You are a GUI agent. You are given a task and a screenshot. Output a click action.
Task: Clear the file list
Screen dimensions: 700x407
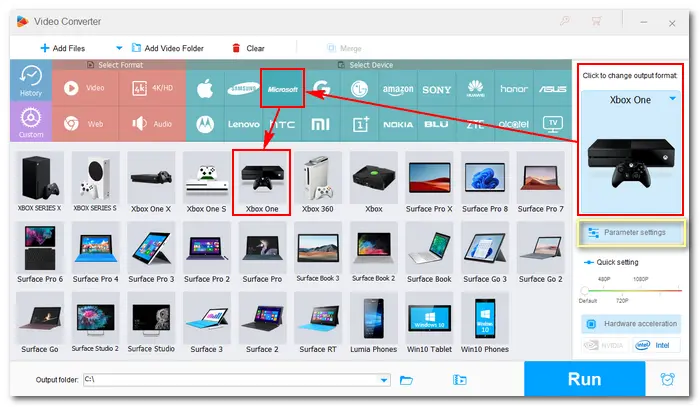point(248,48)
